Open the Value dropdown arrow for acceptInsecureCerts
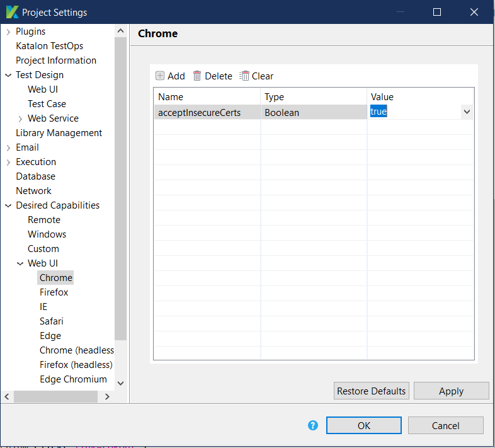Viewport: 495px width, 448px height. point(467,112)
